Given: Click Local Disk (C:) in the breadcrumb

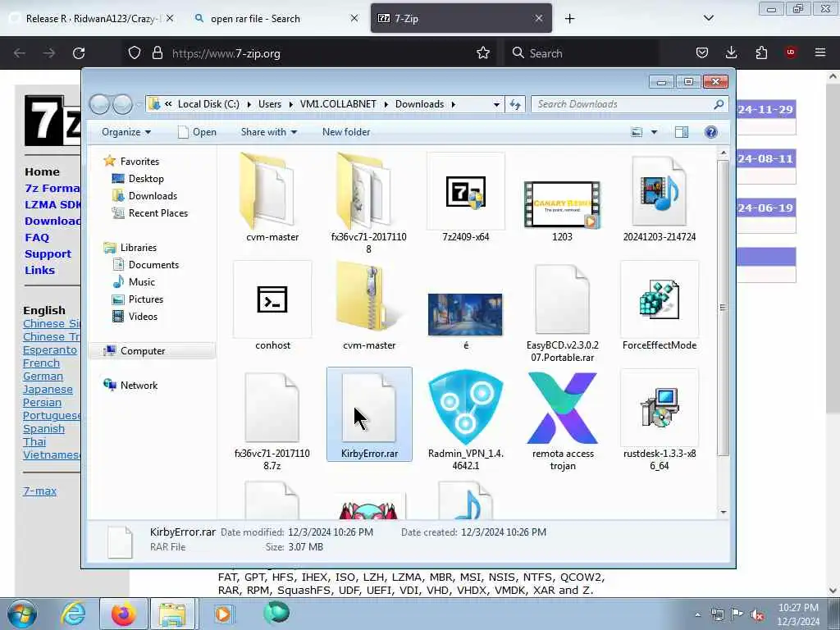Looking at the screenshot, I should (x=208, y=104).
